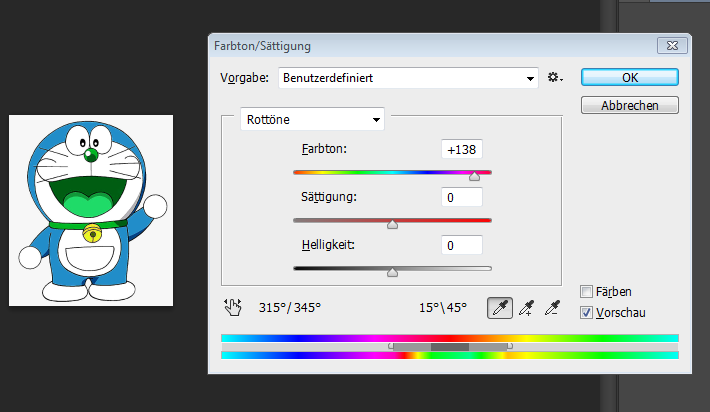
Task: Click the Sättigung value input field
Action: point(462,197)
